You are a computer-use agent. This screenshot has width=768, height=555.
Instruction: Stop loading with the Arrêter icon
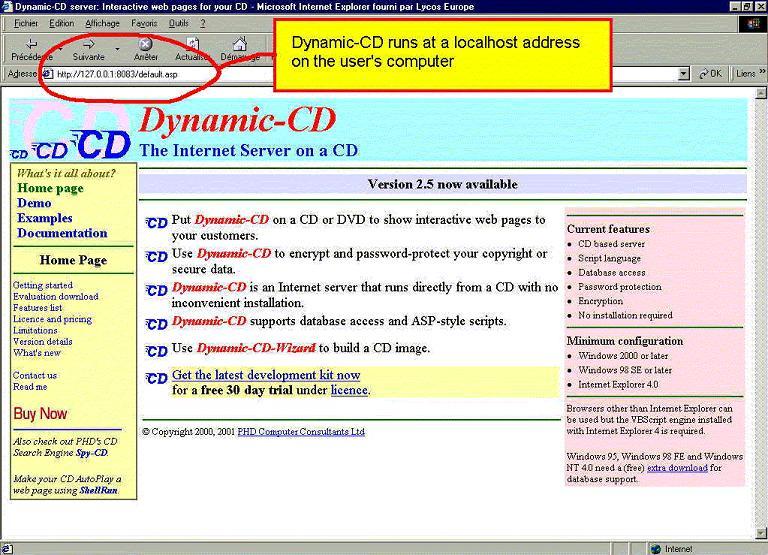click(145, 45)
